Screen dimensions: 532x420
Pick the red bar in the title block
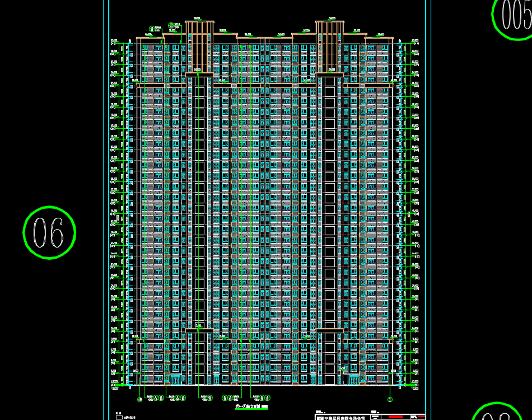(x=395, y=417)
